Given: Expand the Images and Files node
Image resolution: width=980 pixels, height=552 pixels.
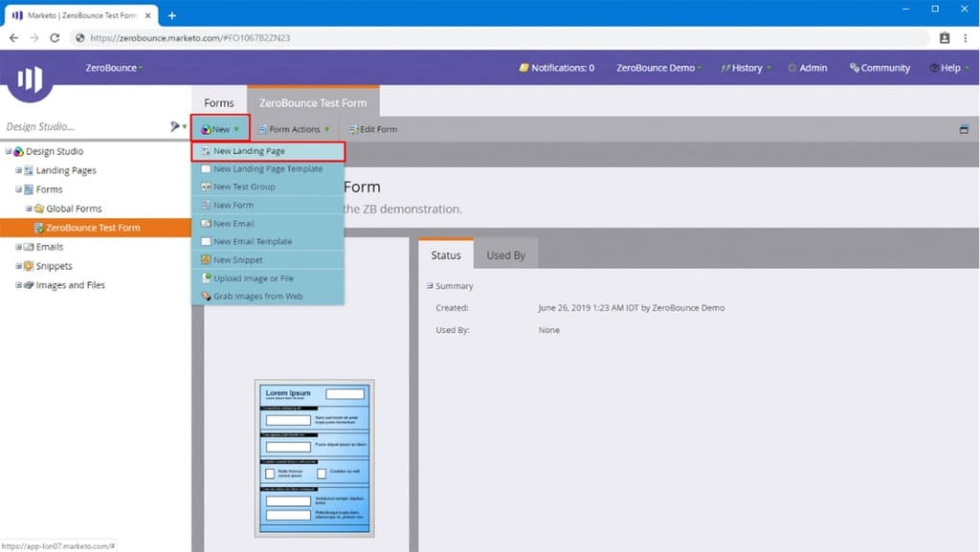Looking at the screenshot, I should point(18,285).
